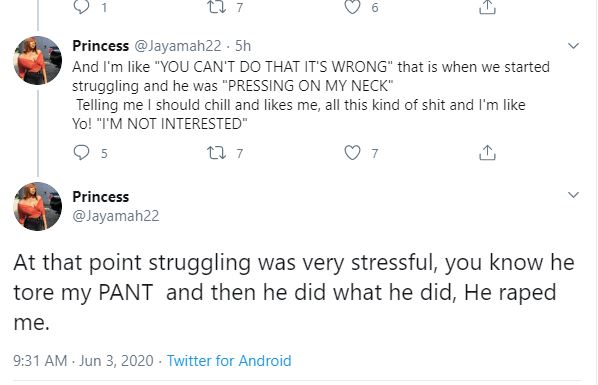This screenshot has height=385, width=598.
Task: Click the Twitter for Android source link
Action: pos(229,361)
